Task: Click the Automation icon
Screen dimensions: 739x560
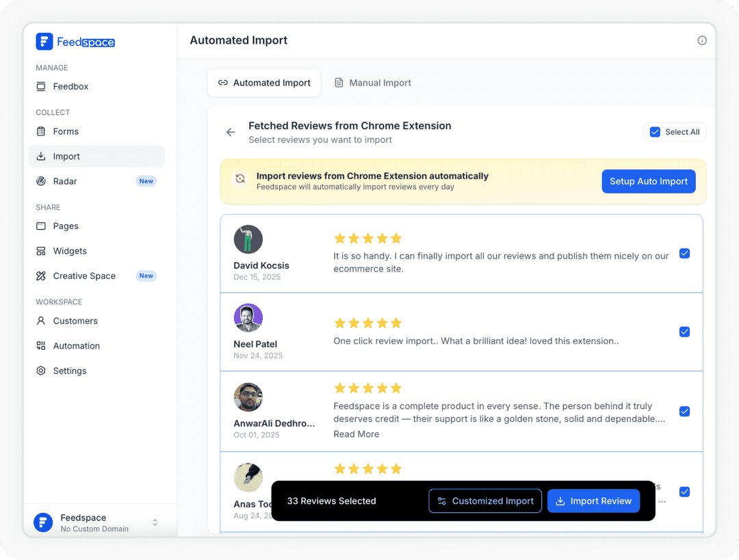Action: (x=41, y=346)
